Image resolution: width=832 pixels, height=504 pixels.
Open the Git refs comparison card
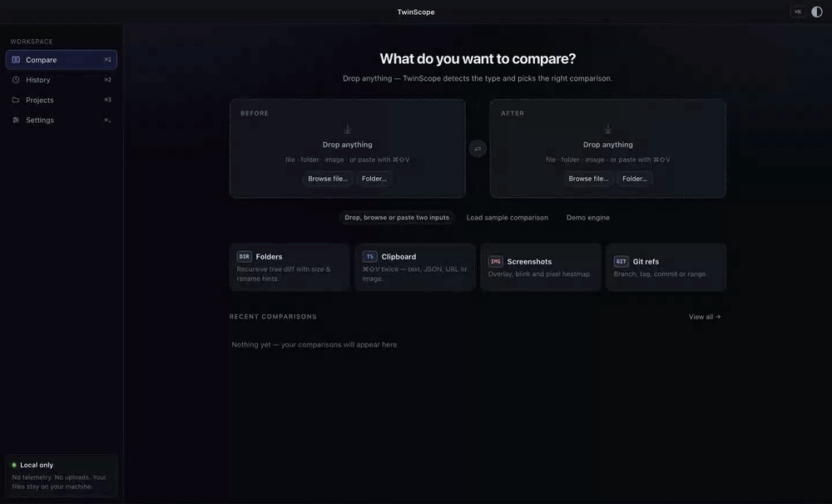[x=666, y=267]
